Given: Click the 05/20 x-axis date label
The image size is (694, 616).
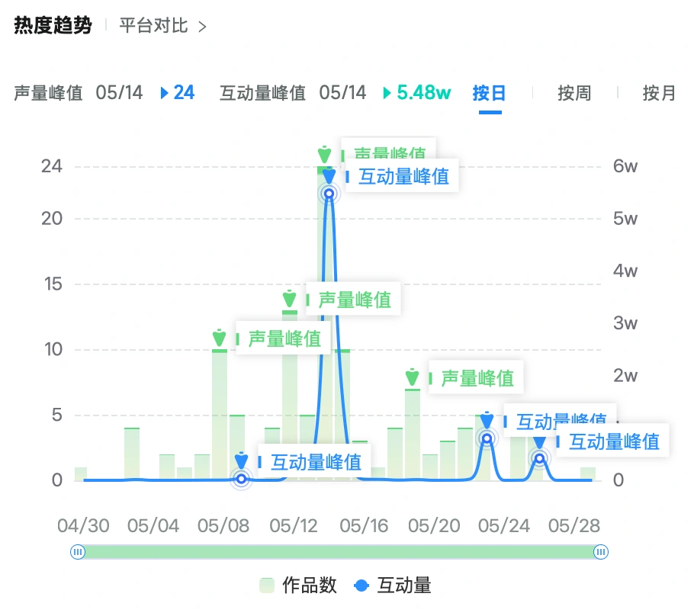Looking at the screenshot, I should (434, 526).
